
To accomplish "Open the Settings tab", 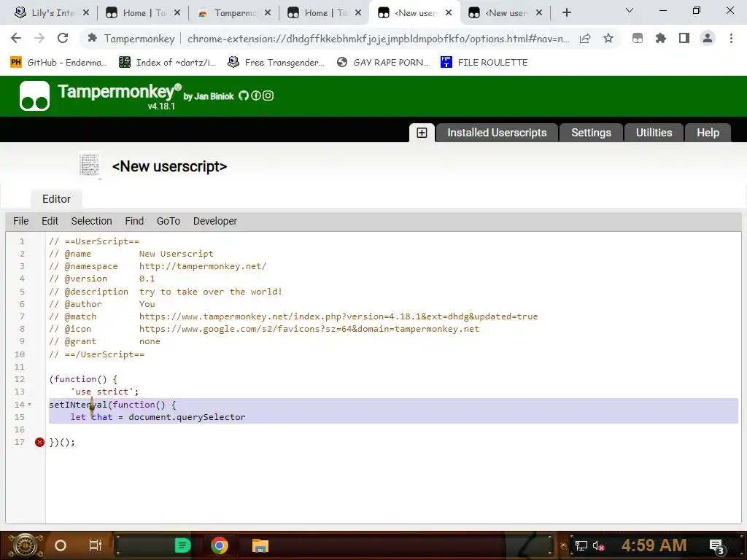I will [591, 133].
